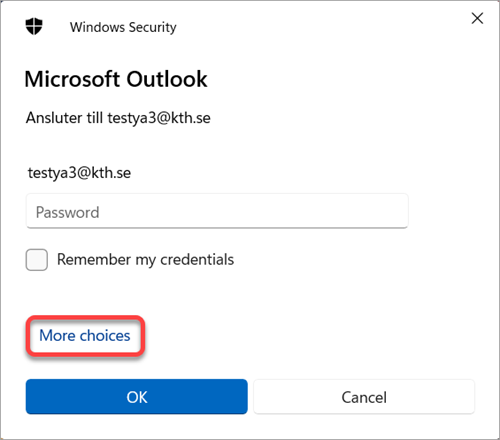Click the Ansluter till testya3@kth.se message

click(118, 118)
